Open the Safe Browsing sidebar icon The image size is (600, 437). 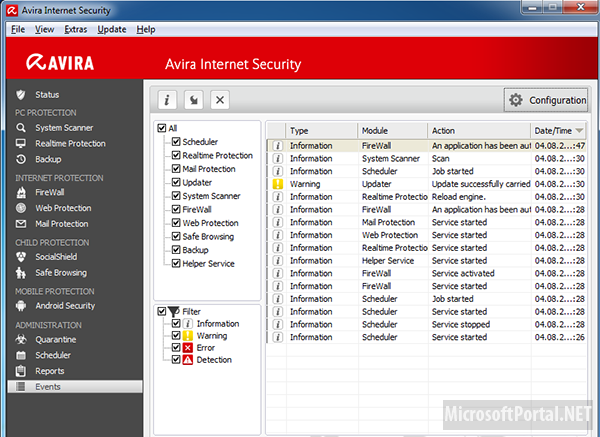(x=21, y=273)
